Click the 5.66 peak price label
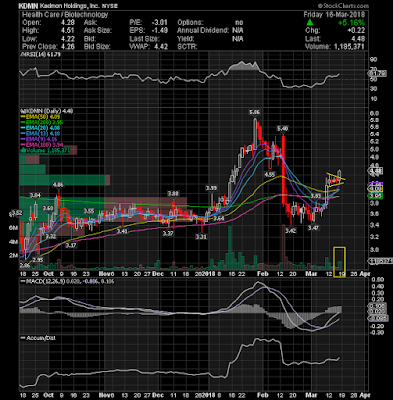Screen dimensions: 393x400 pos(255,112)
